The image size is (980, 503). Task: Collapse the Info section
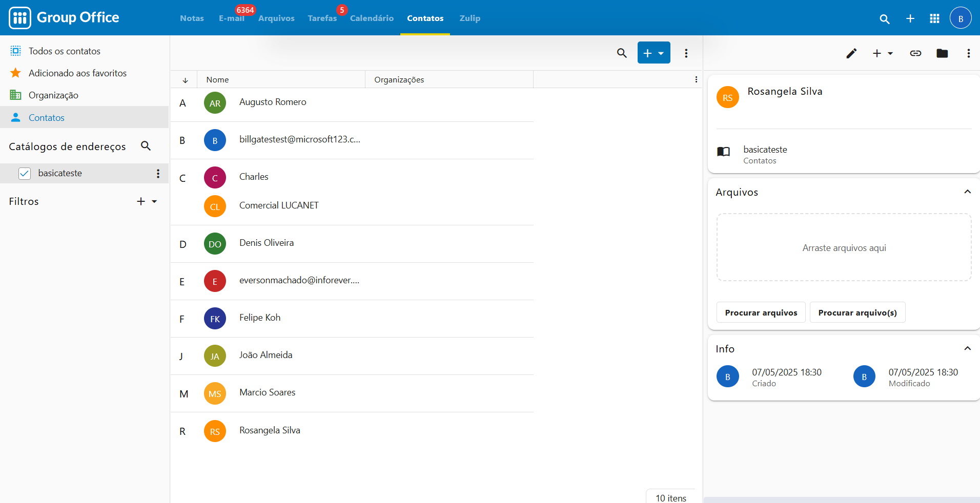tap(967, 349)
